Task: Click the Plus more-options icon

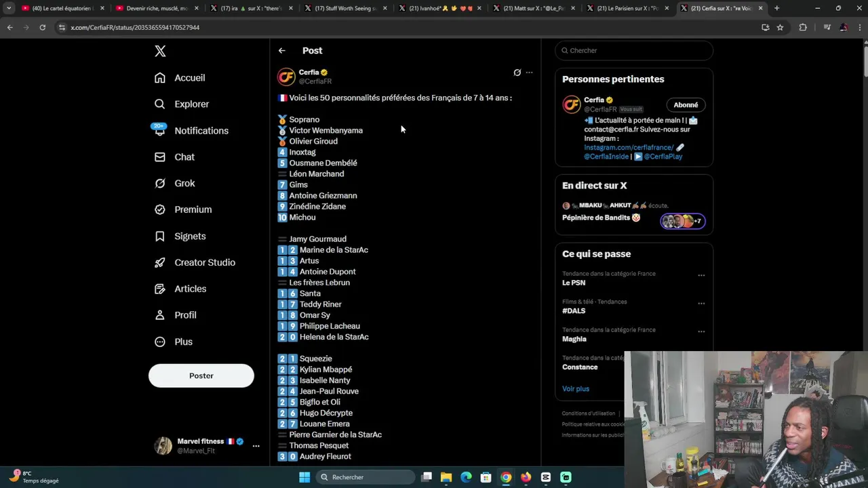Action: (160, 342)
